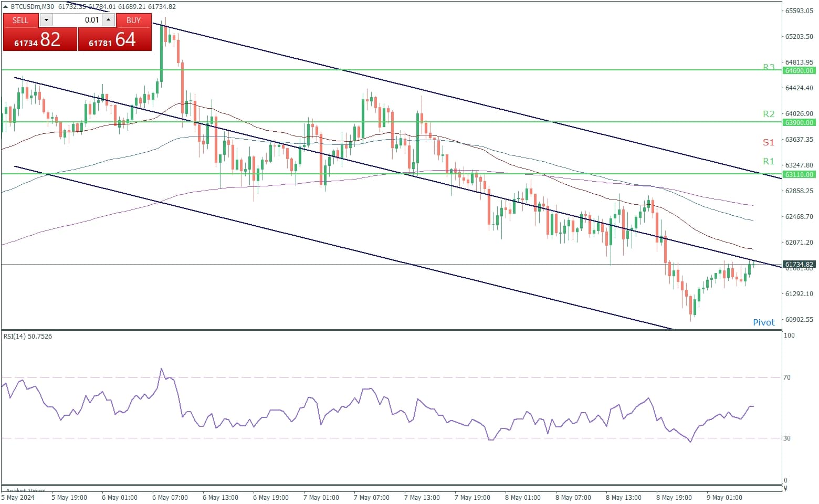Click the 60902.55 price scale value

tap(799, 319)
